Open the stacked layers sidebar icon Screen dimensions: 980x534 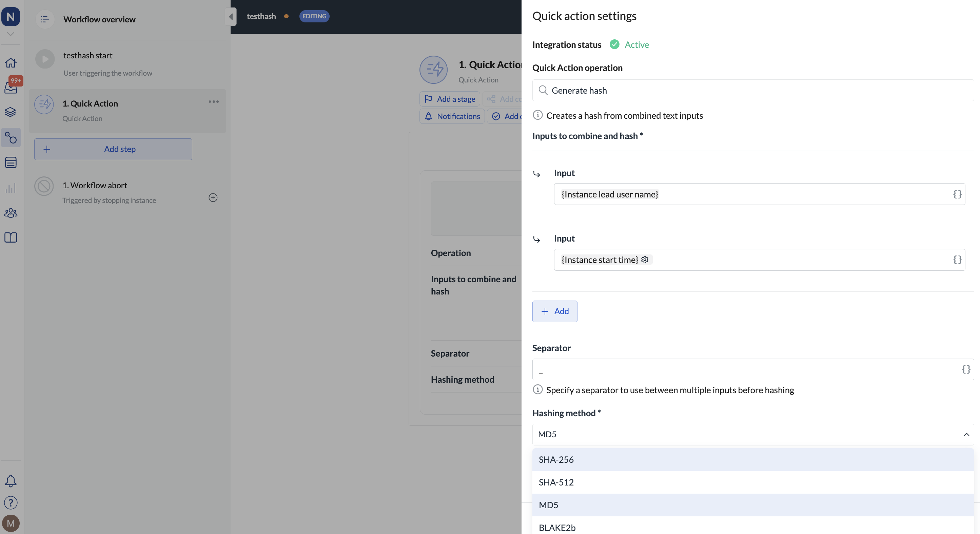click(11, 112)
